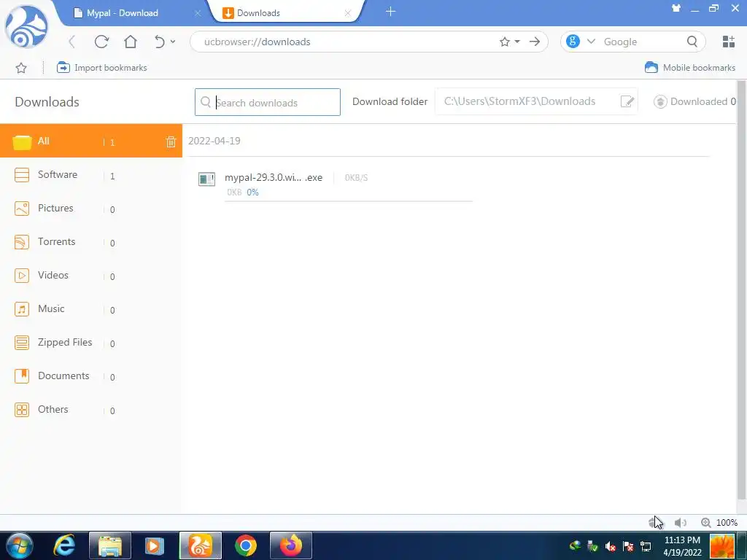Close the Downloads tab

tap(348, 13)
